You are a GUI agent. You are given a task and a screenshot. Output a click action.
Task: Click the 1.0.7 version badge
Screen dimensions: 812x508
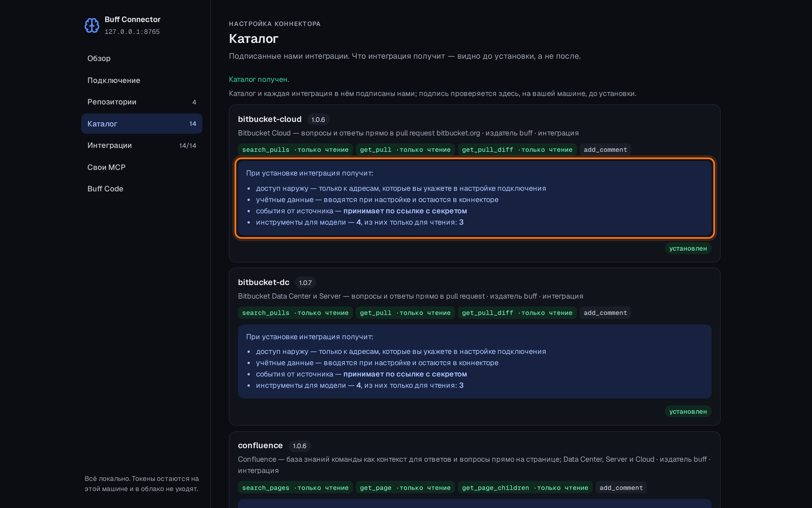click(305, 283)
